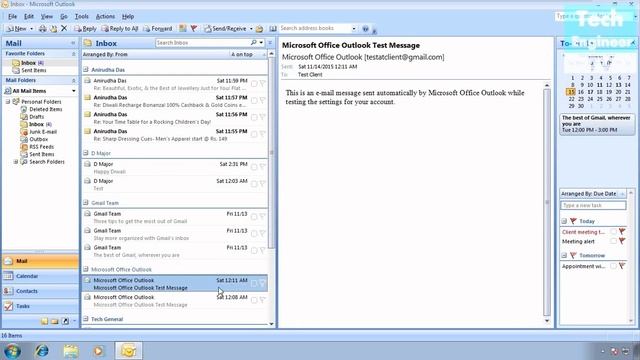Collapse the D Major group

point(86,153)
